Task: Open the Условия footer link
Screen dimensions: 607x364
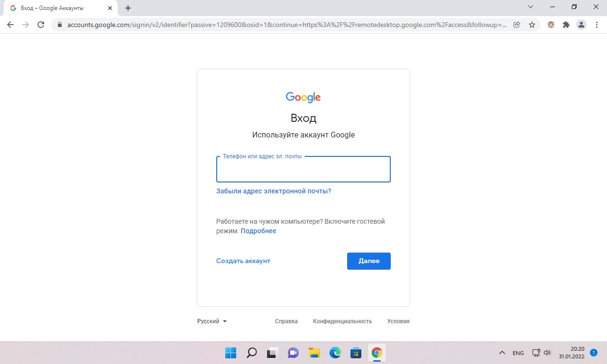Action: (x=398, y=321)
